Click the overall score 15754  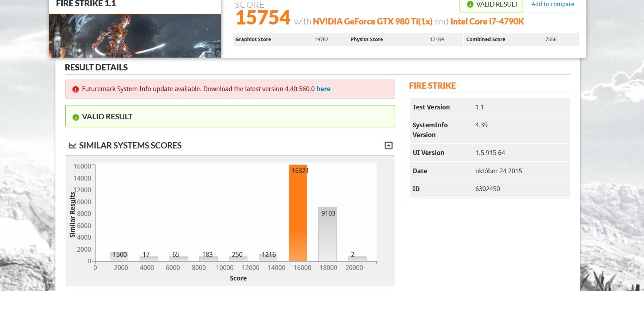click(263, 18)
